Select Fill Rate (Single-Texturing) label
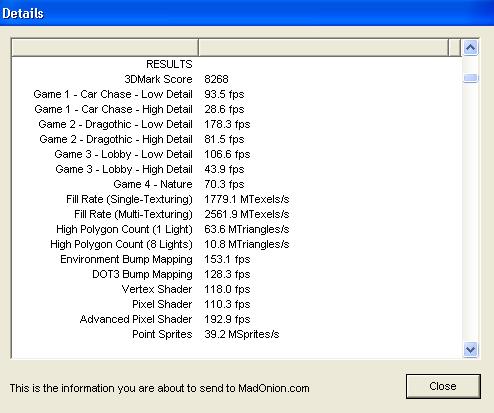Image resolution: width=494 pixels, height=413 pixels. coord(129,199)
